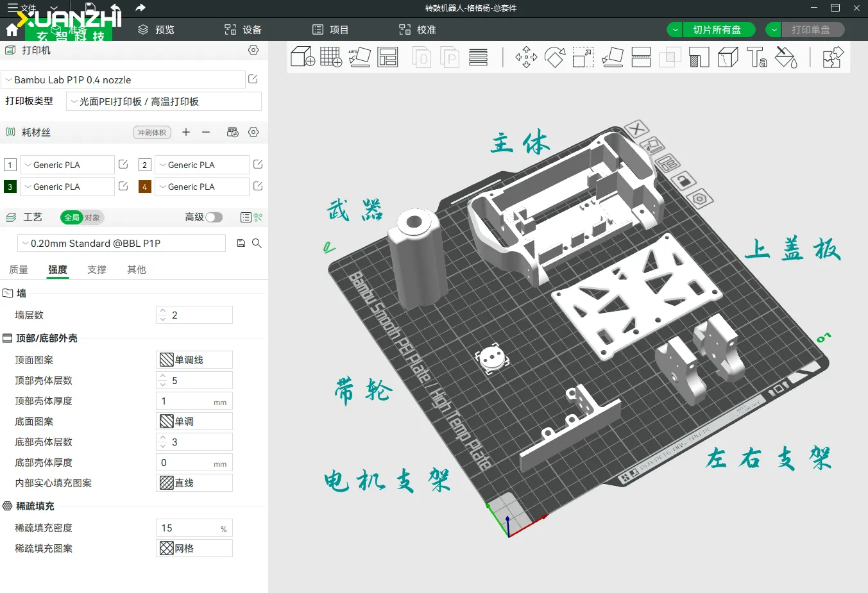Image resolution: width=868 pixels, height=593 pixels.
Task: Click filament 4 brown color swatch
Action: [x=145, y=187]
